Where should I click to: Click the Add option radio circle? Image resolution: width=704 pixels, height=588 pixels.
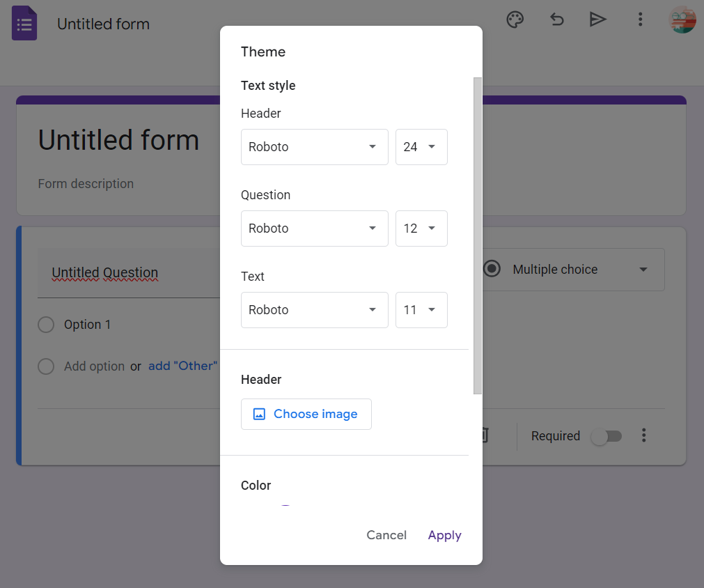46,366
